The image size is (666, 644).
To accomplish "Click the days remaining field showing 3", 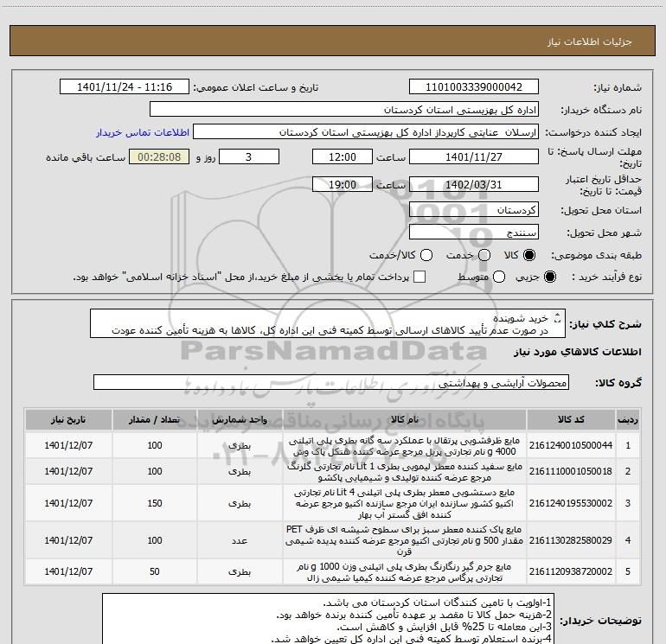I will tap(249, 157).
